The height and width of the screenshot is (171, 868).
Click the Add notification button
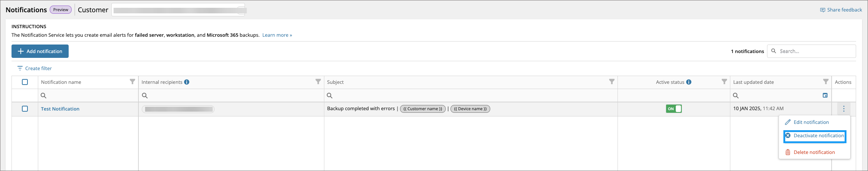pyautogui.click(x=40, y=51)
